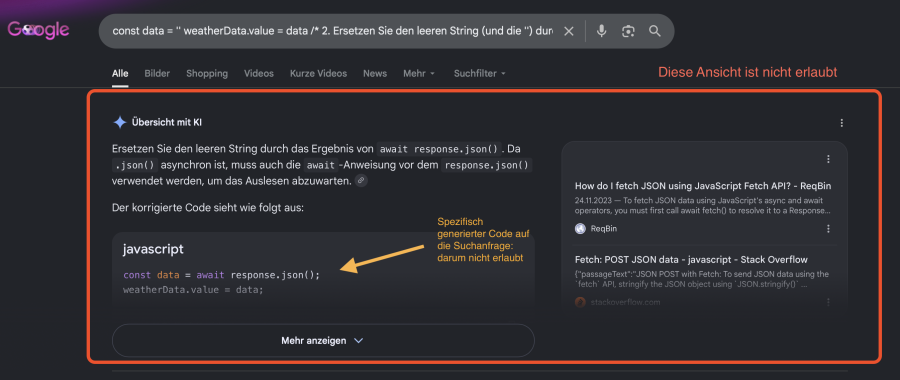Open the Kurze Videos tab
Viewport: 900px width, 380px height.
(319, 73)
